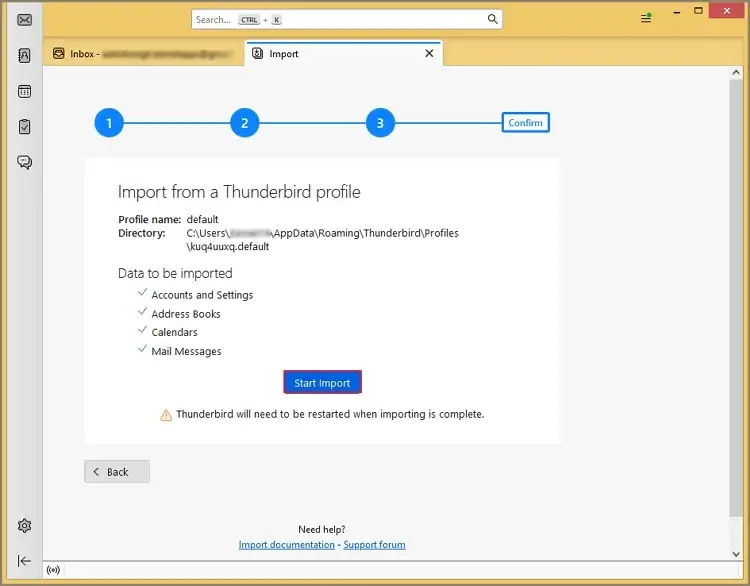Screen dimensions: 750x586
Task: Click the 'Import from a Thunderbird profile' heading
Action: coord(239,192)
